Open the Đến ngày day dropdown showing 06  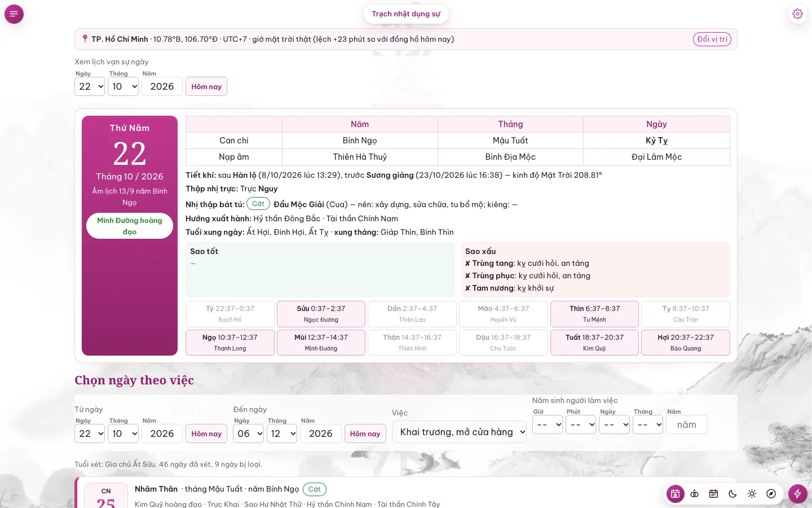[248, 433]
